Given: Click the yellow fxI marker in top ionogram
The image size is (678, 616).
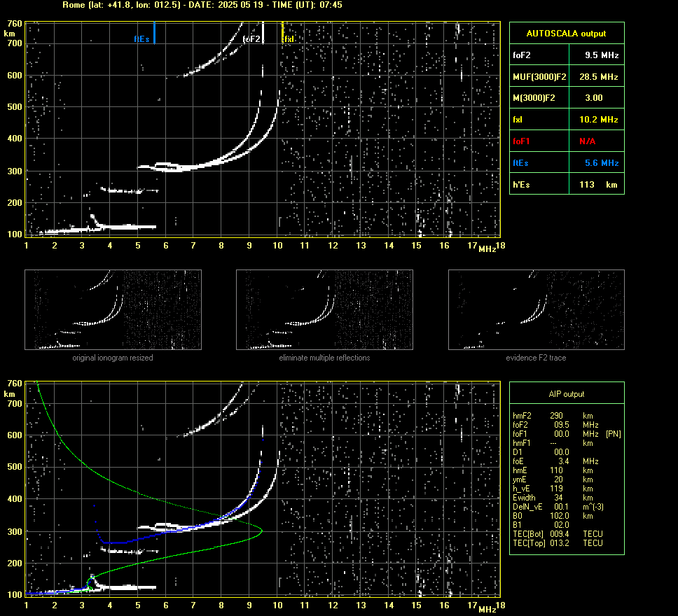Looking at the screenshot, I should click(x=282, y=33).
